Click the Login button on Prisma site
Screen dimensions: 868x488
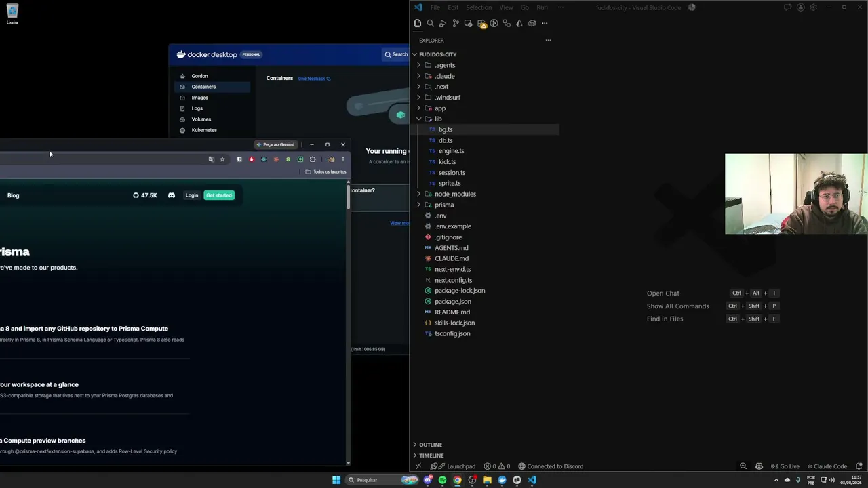192,195
